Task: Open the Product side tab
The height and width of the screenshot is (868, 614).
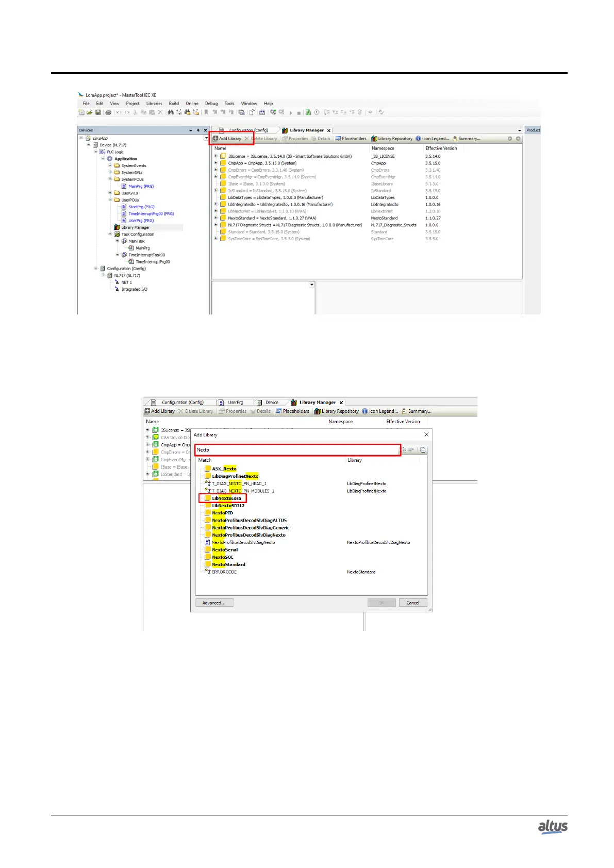Action: click(533, 130)
